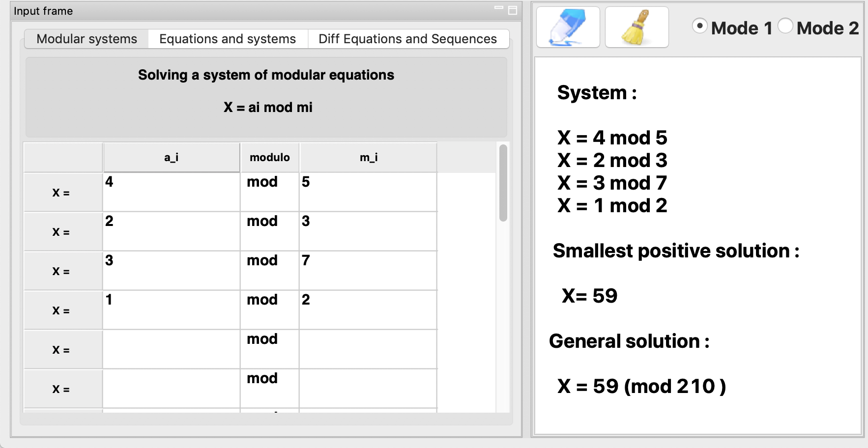Click the 'General solution :' heading
The width and height of the screenshot is (868, 448).
(x=629, y=341)
